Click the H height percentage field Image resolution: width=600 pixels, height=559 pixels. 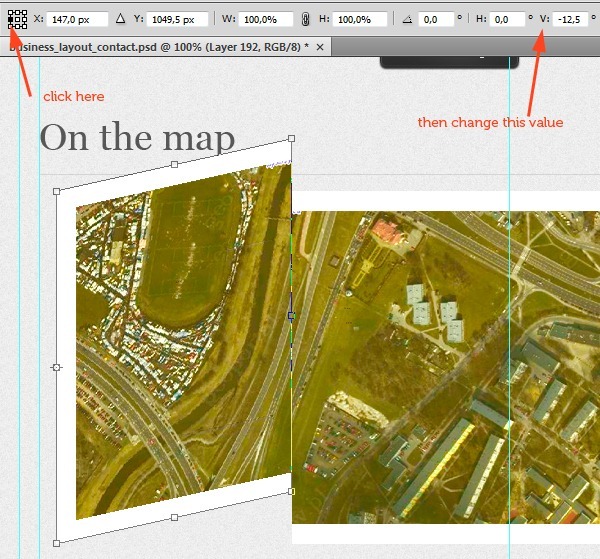point(359,19)
